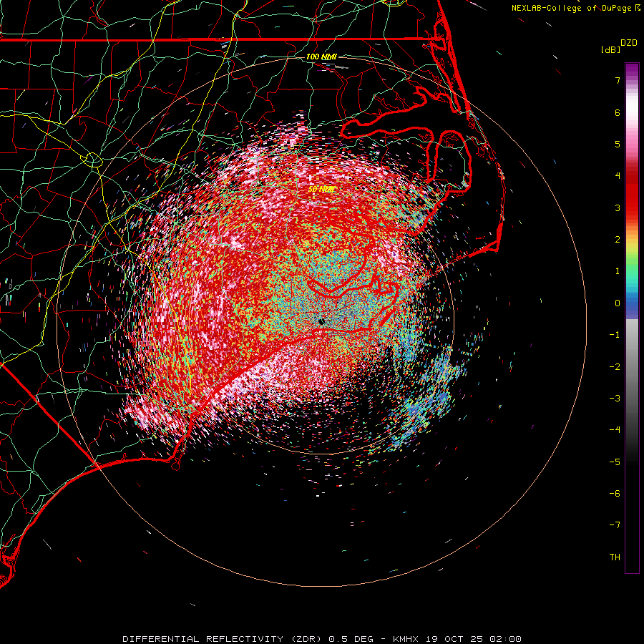Image resolution: width=644 pixels, height=644 pixels.
Task: Click the color scale value 5
Action: (618, 144)
